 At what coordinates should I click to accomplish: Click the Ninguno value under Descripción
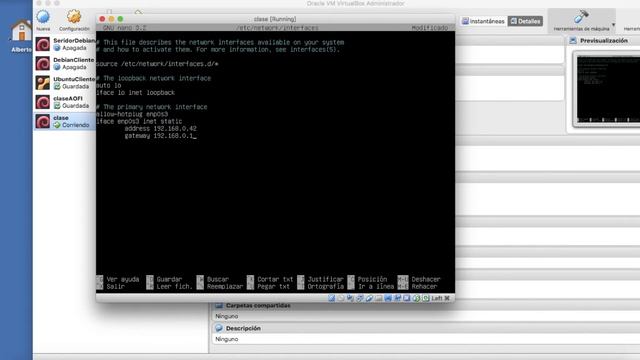[x=227, y=339]
